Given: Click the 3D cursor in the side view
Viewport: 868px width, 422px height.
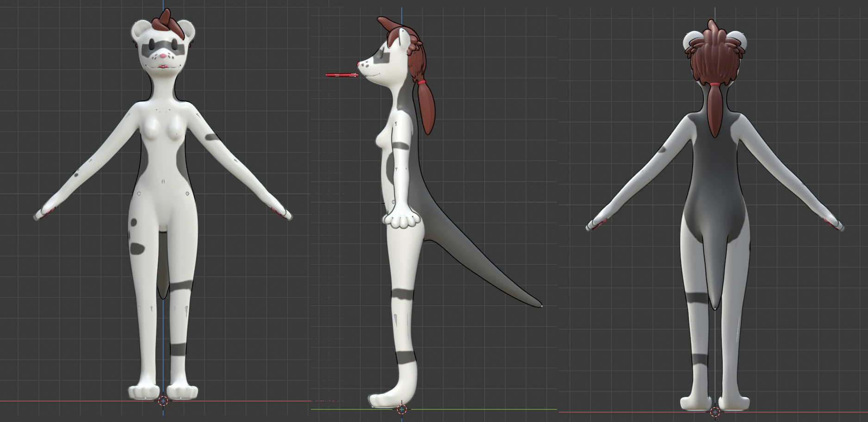Looking at the screenshot, I should click(x=402, y=409).
